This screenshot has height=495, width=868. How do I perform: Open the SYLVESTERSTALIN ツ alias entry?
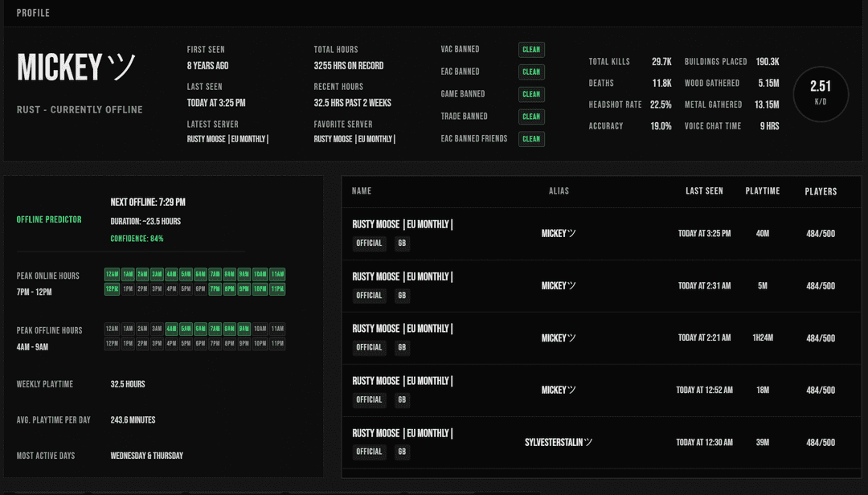559,442
